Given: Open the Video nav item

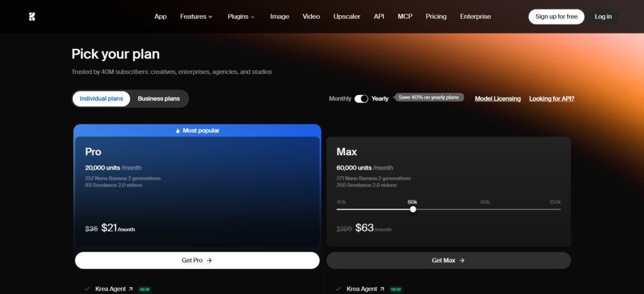Looking at the screenshot, I should [x=311, y=17].
